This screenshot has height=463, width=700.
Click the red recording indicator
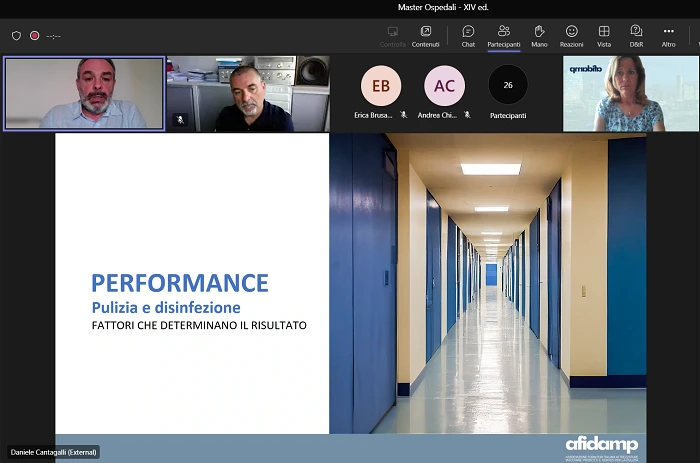tap(34, 35)
